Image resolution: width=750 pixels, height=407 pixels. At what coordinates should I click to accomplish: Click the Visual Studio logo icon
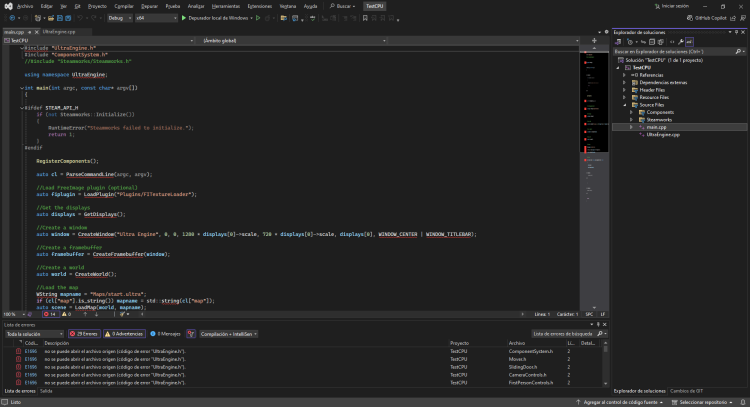[8, 5]
